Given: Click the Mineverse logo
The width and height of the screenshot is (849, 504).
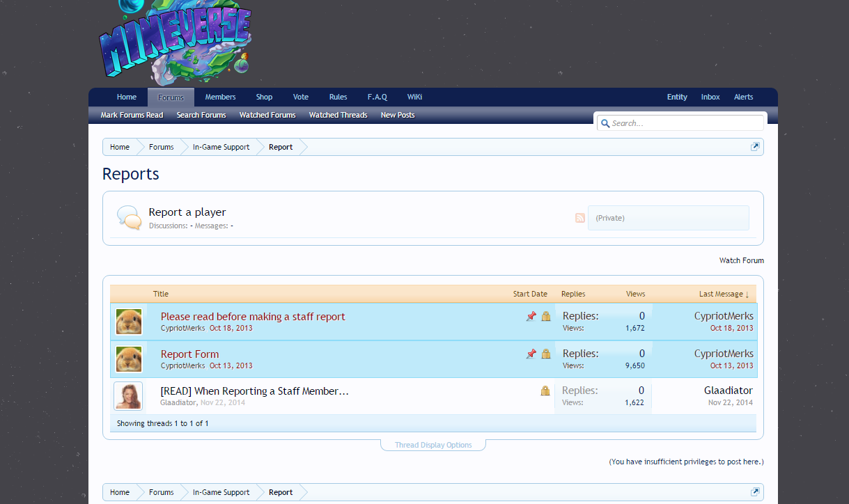Looking at the screenshot, I should point(176,42).
